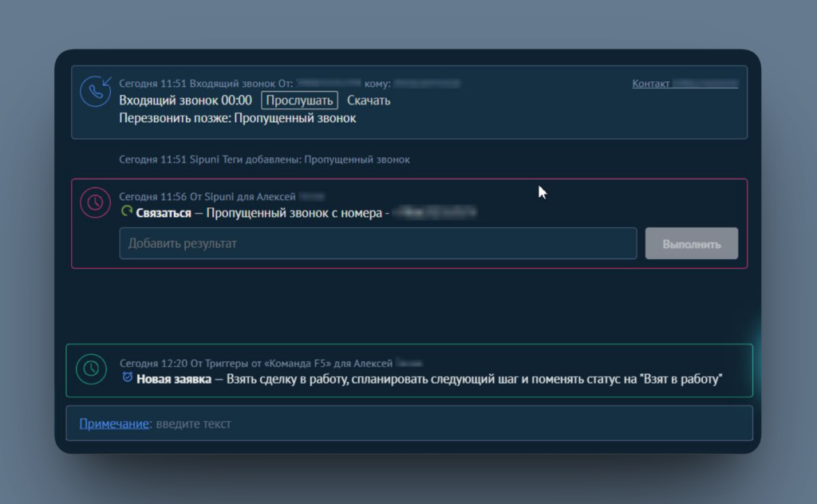Viewport: 817px width, 504px height.
Task: Click header Сегодня 11:51 Входящий звонок От
Action: click(206, 83)
